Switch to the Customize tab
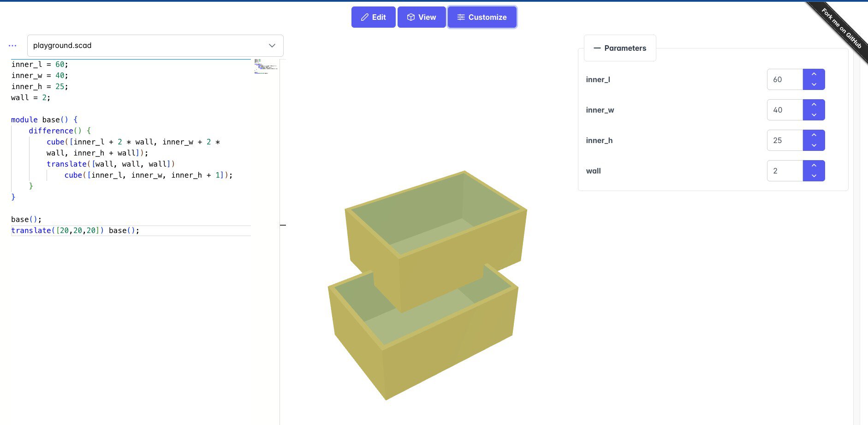This screenshot has width=868, height=425. [482, 17]
